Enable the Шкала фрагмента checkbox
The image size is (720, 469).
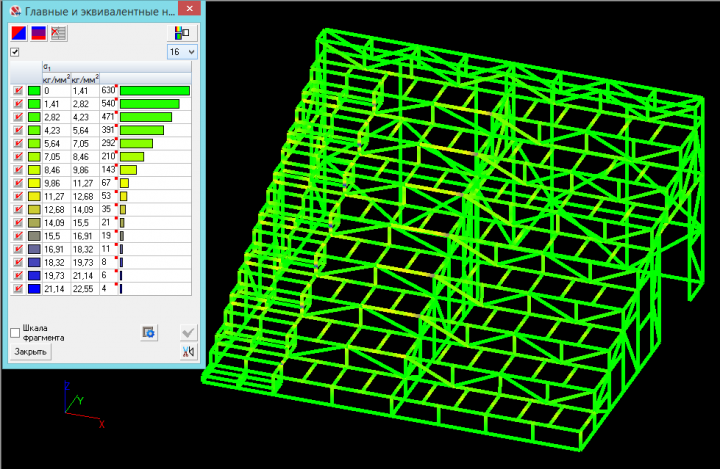15,333
